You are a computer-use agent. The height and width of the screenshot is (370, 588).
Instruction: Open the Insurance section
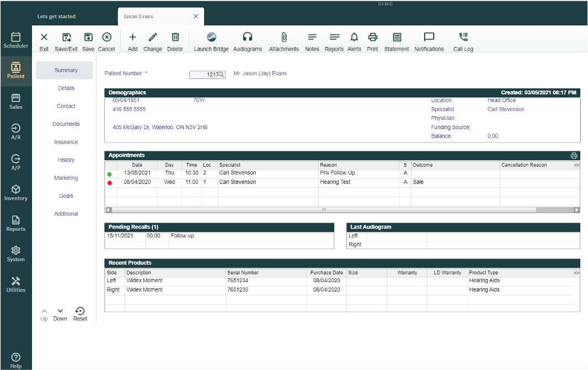(x=66, y=142)
